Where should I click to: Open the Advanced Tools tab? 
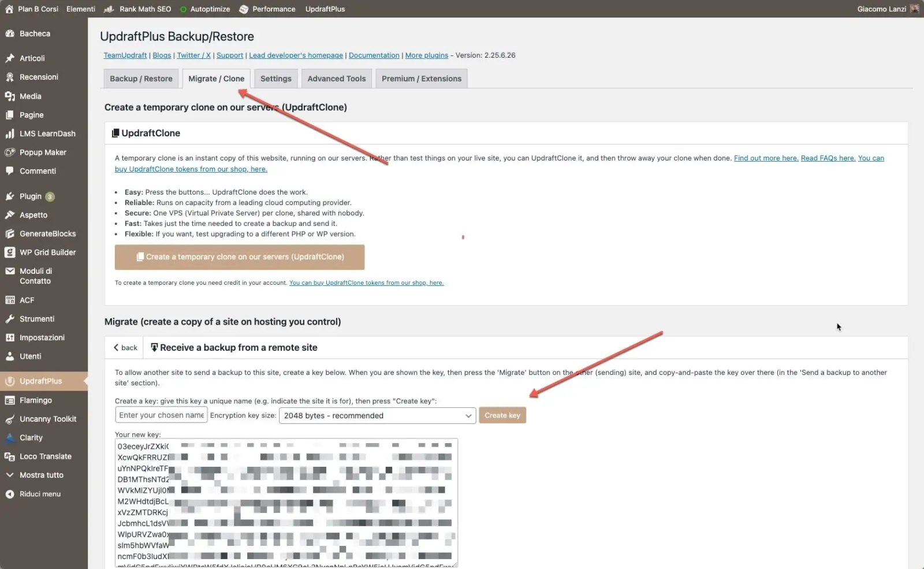[x=337, y=79]
